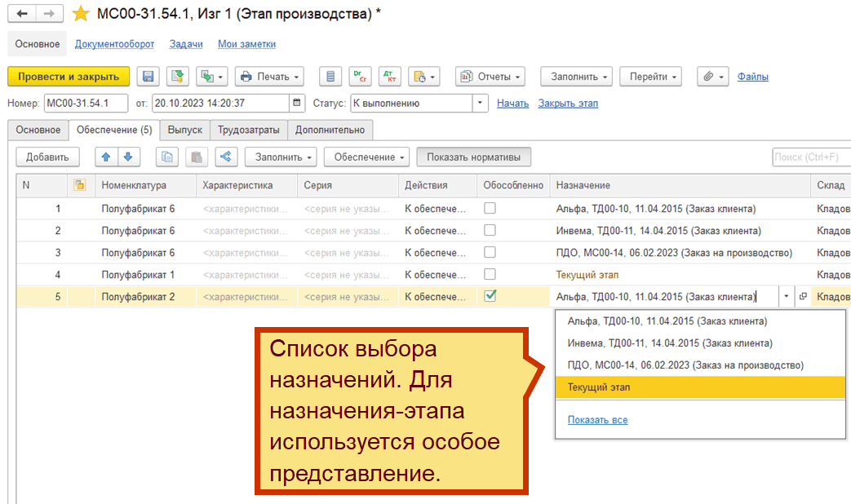This screenshot has width=851, height=504.
Task: Click the Текущий этап cell in row 4
Action: click(680, 275)
